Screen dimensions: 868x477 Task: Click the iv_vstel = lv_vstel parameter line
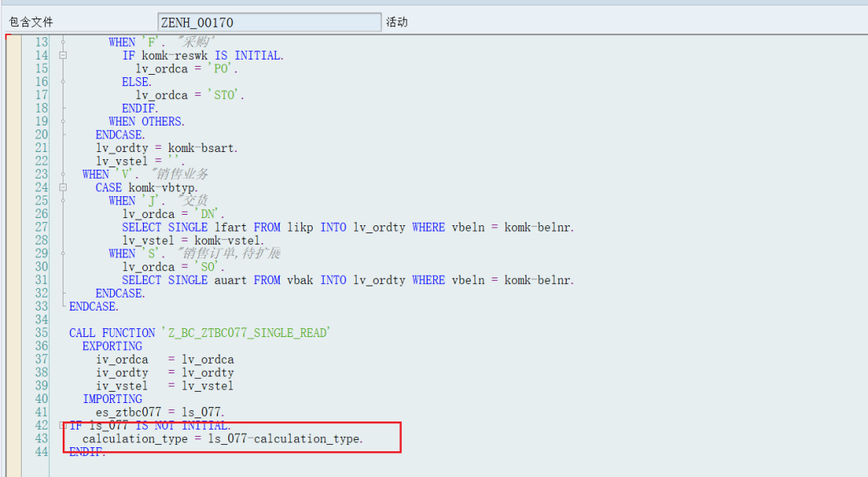click(x=165, y=385)
